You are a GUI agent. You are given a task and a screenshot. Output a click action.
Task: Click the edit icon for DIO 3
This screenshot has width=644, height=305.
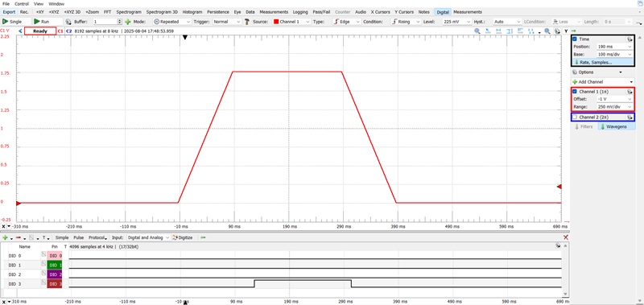point(43,283)
